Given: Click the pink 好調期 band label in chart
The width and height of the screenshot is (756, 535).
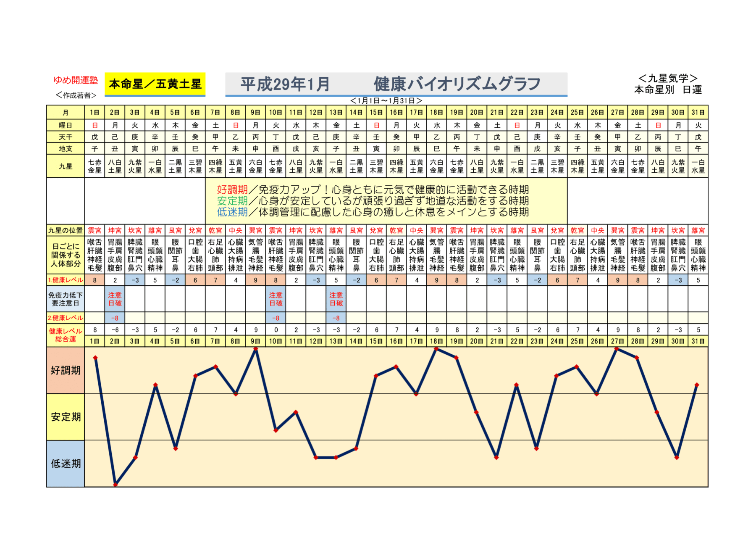Looking at the screenshot, I should (x=66, y=370).
